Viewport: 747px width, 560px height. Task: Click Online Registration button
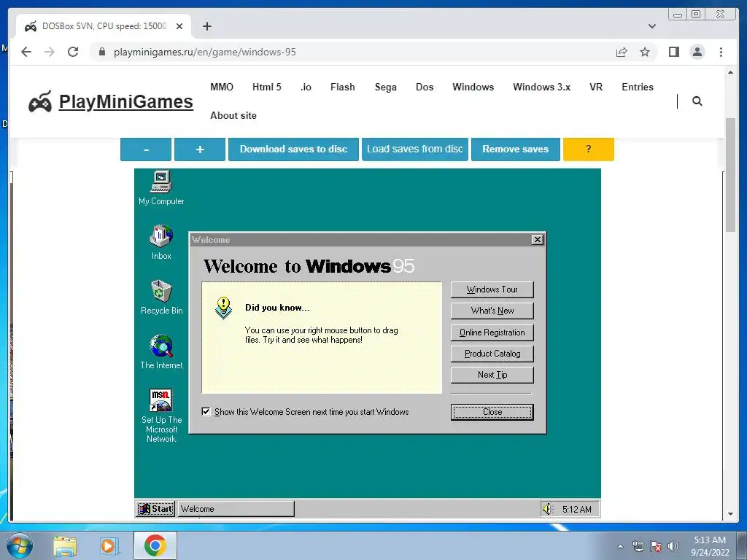coord(492,332)
